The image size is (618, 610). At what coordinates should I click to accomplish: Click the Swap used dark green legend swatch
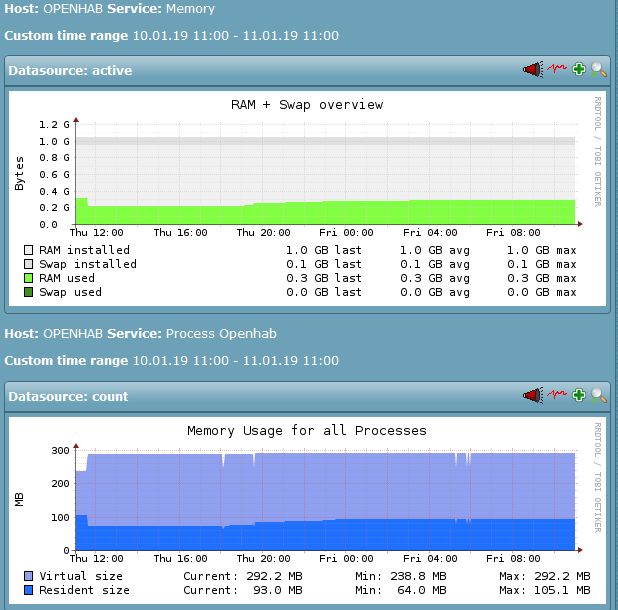click(x=29, y=292)
